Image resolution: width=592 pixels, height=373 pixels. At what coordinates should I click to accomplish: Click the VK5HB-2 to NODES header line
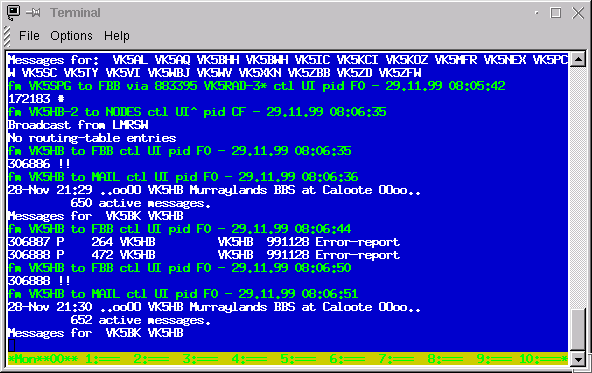tap(197, 112)
